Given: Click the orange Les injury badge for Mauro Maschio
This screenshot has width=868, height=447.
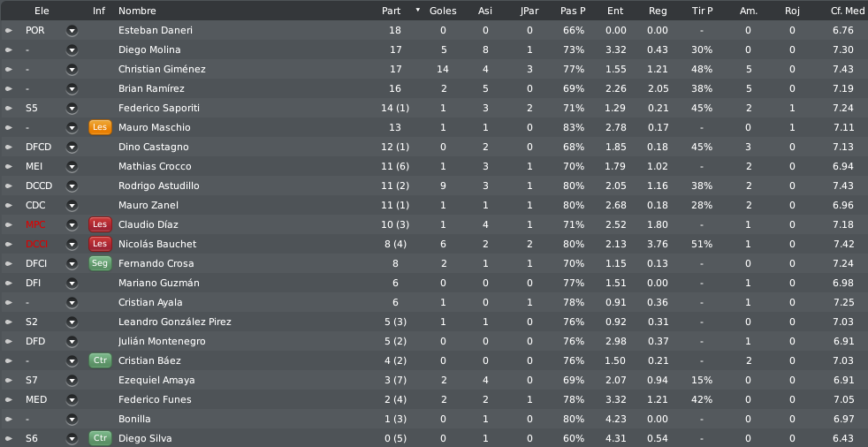Looking at the screenshot, I should click(x=100, y=127).
